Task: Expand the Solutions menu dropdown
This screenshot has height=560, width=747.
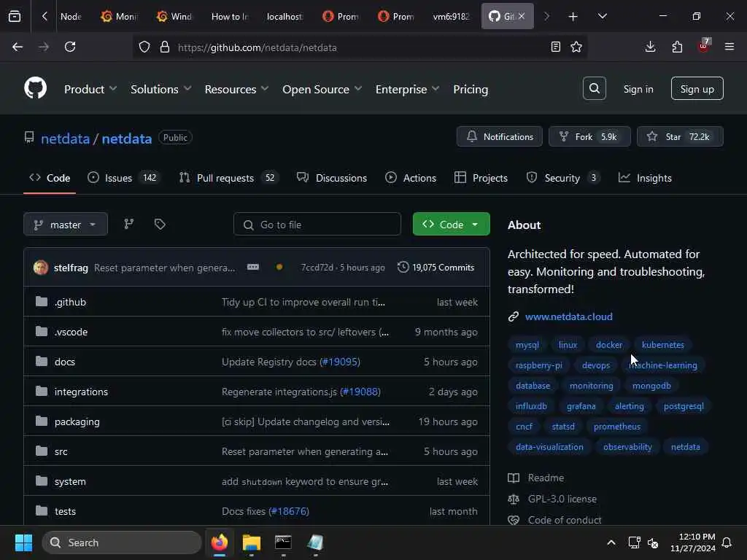Action: tap(161, 89)
